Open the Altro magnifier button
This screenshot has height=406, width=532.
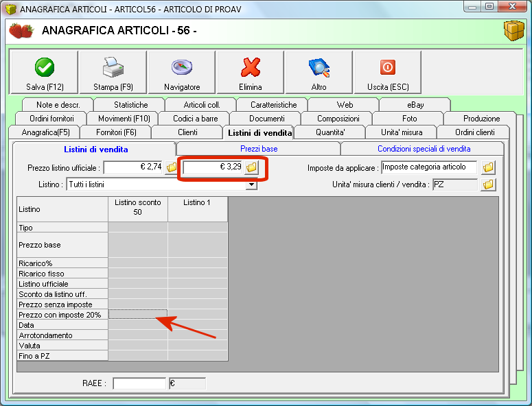[319, 72]
